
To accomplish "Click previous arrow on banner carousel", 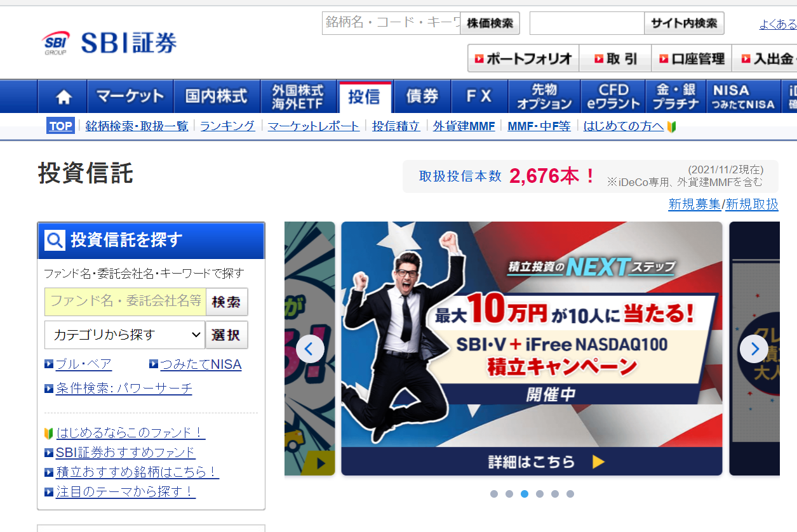I will (x=310, y=349).
